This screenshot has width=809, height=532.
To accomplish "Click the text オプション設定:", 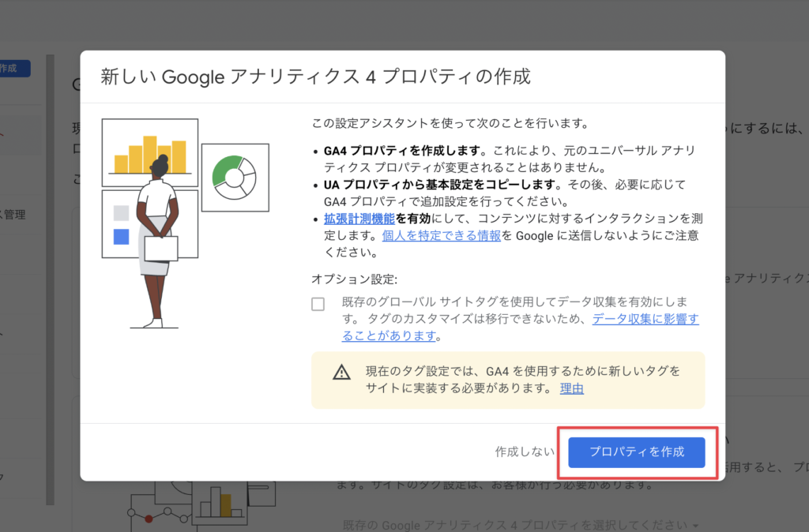I will [355, 279].
